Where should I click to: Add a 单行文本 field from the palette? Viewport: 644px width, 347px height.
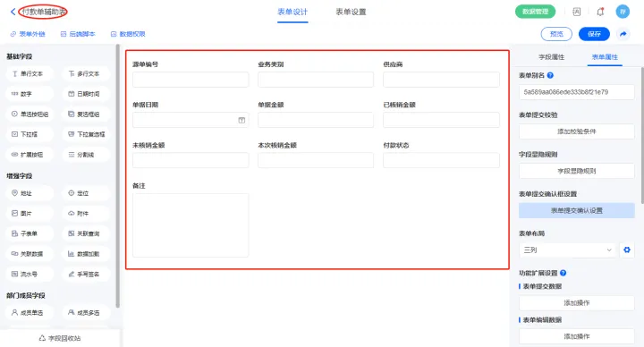click(30, 74)
